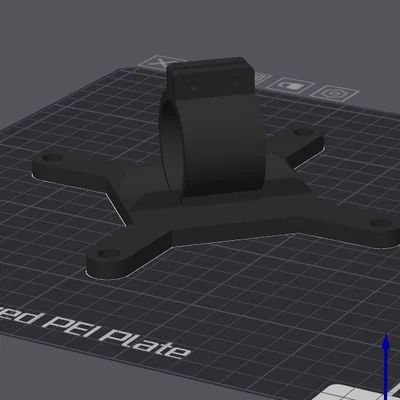Open plate settings hexagon icon
The height and width of the screenshot is (400, 400).
(334, 93)
